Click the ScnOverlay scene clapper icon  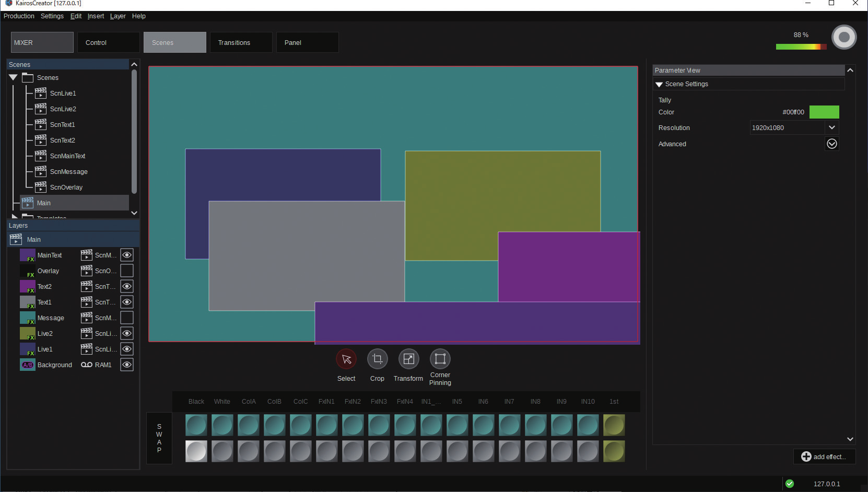41,187
